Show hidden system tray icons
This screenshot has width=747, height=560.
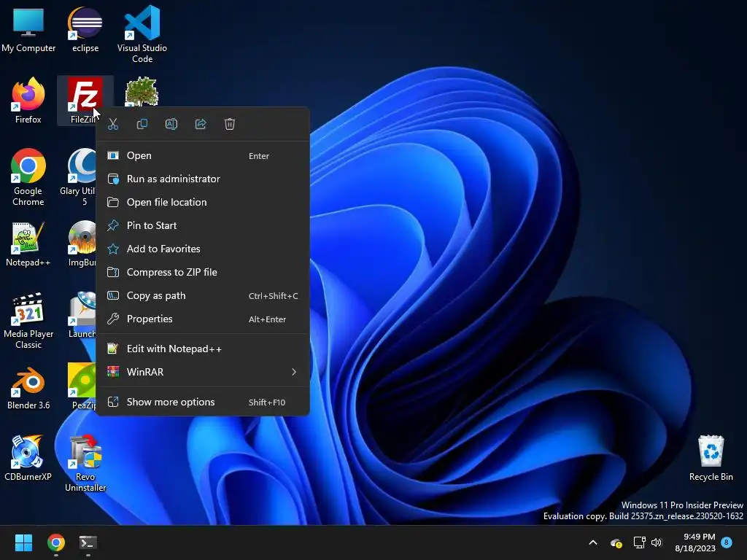tap(593, 542)
